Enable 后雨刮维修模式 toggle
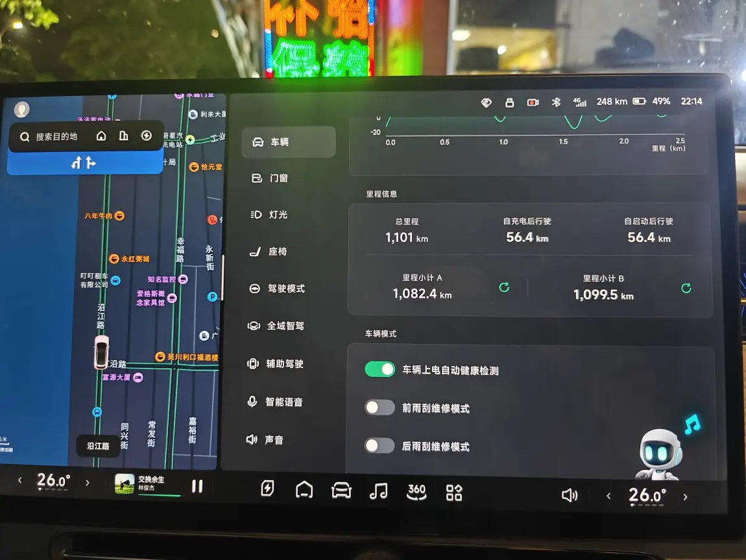The width and height of the screenshot is (746, 560). click(379, 446)
